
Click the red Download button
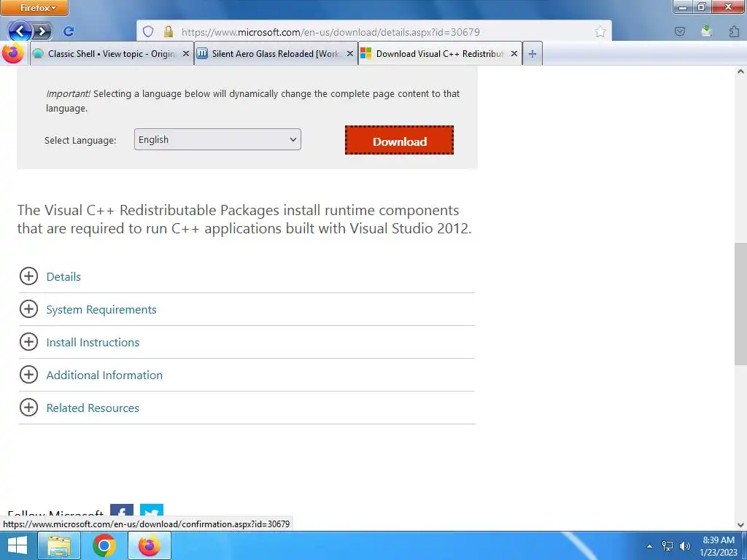(x=399, y=140)
